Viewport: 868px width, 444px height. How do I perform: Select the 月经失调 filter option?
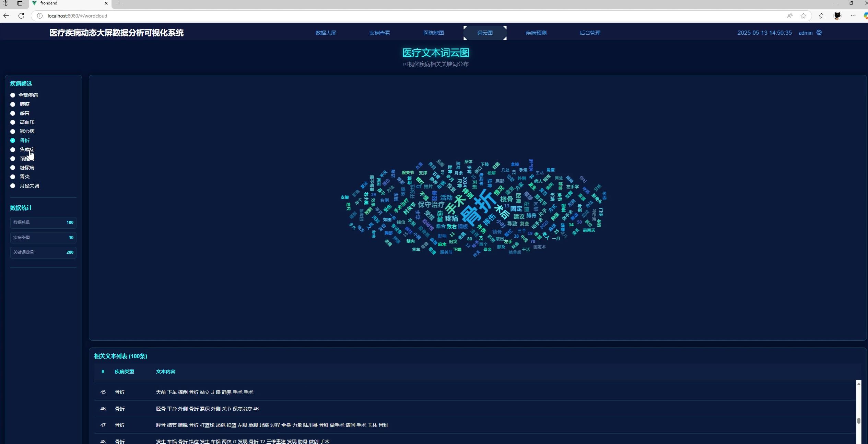pos(13,186)
